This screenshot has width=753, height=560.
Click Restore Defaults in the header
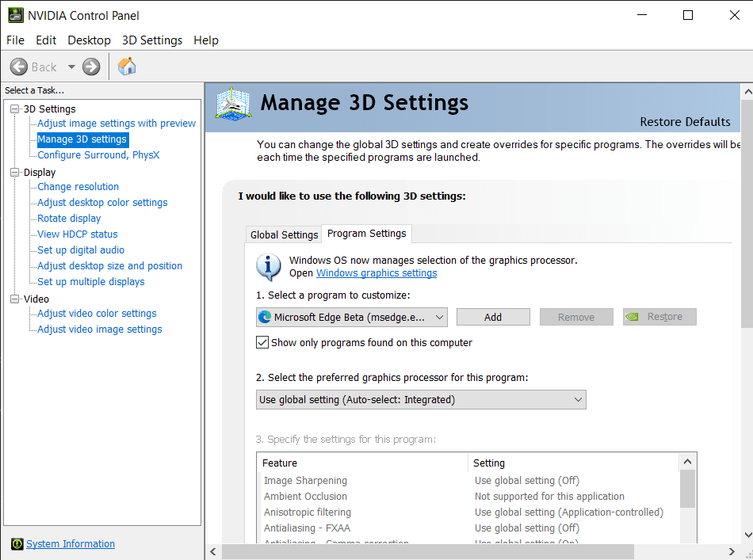685,122
